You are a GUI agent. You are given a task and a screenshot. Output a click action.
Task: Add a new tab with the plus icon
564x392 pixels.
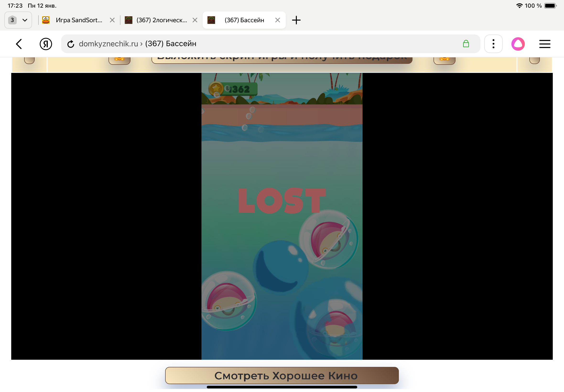(x=296, y=20)
